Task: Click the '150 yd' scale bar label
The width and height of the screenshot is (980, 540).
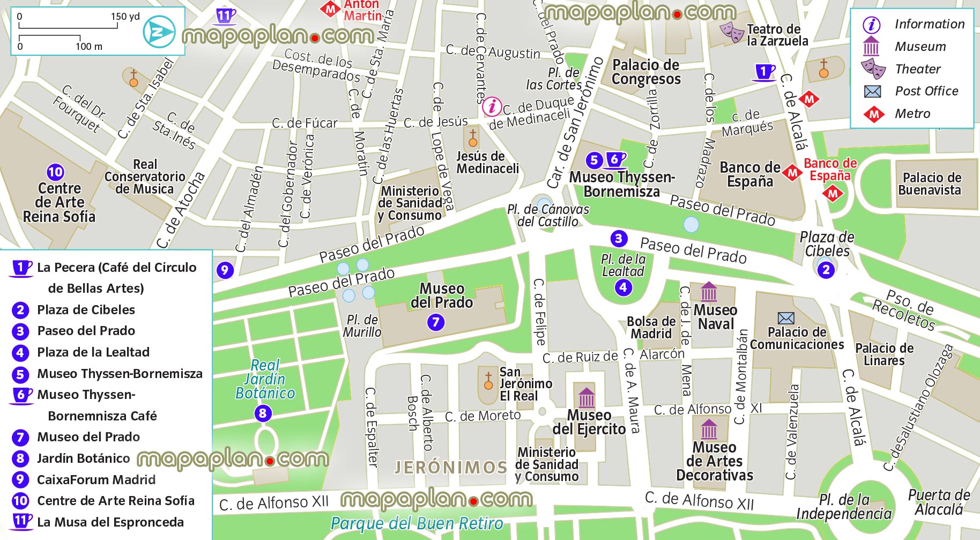Action: coord(125,16)
